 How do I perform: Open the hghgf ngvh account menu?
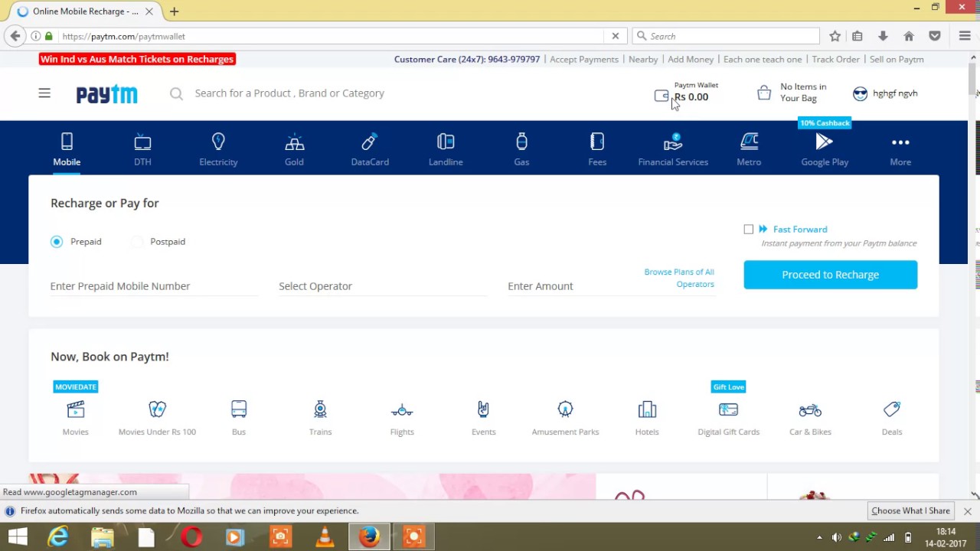[x=884, y=93]
